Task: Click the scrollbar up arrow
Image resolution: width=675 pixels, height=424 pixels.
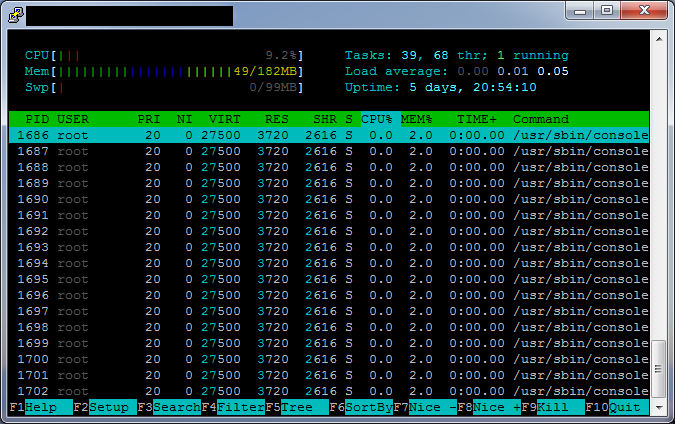Action: point(658,38)
